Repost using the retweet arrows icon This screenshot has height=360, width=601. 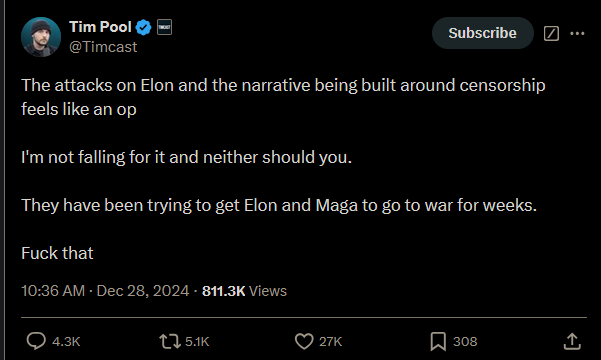pyautogui.click(x=170, y=341)
